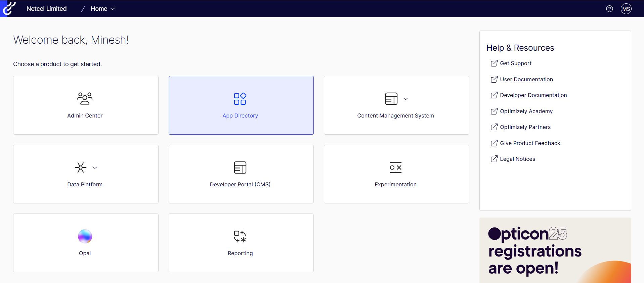Click external link icon beside Optimizely Partners
644x283 pixels.
click(x=494, y=127)
